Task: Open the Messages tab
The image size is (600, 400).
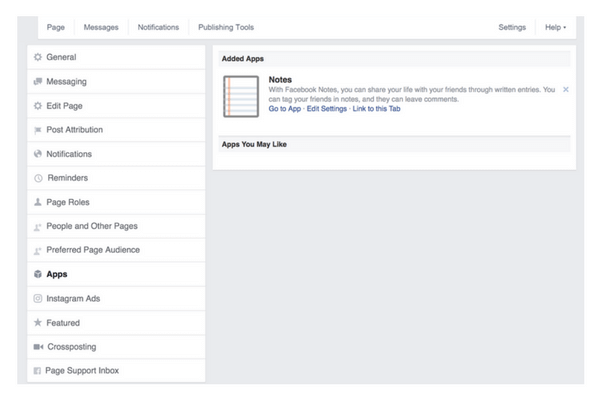Action: pyautogui.click(x=101, y=27)
